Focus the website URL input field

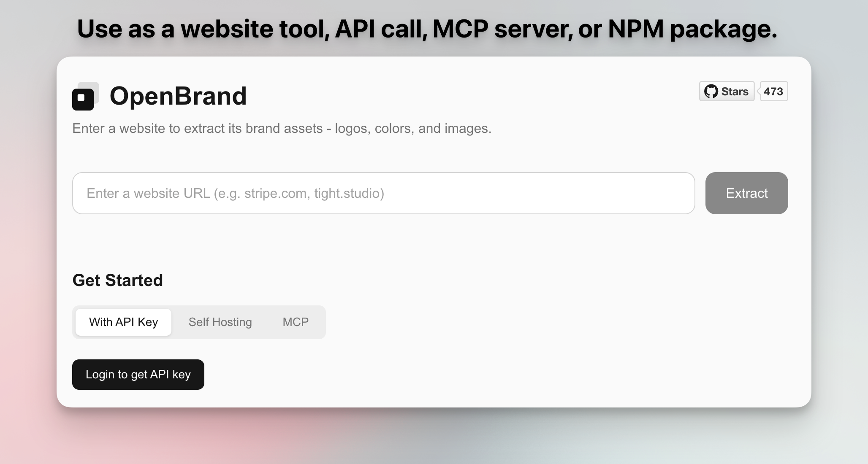(x=383, y=193)
